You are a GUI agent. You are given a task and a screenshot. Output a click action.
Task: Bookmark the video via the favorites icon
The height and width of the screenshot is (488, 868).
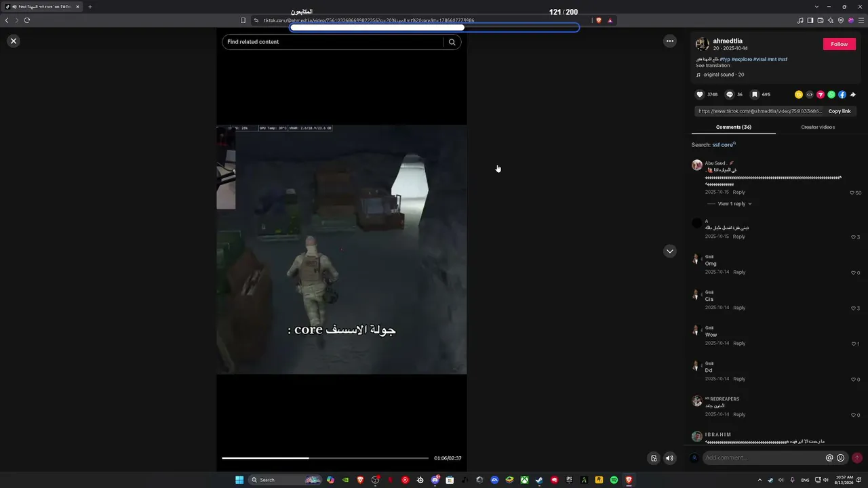click(755, 95)
